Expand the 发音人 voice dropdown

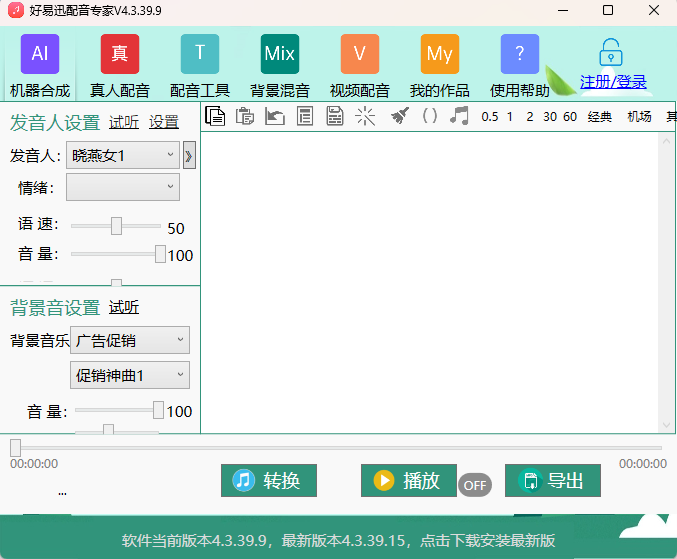pyautogui.click(x=122, y=155)
